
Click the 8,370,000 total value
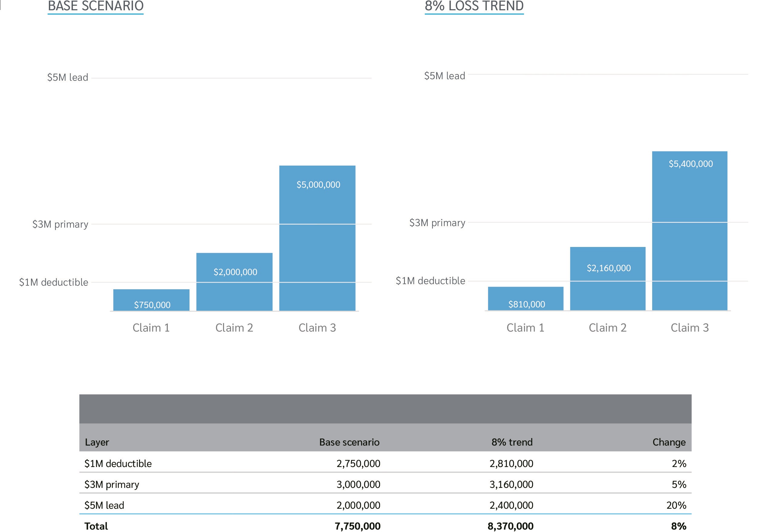pos(510,526)
